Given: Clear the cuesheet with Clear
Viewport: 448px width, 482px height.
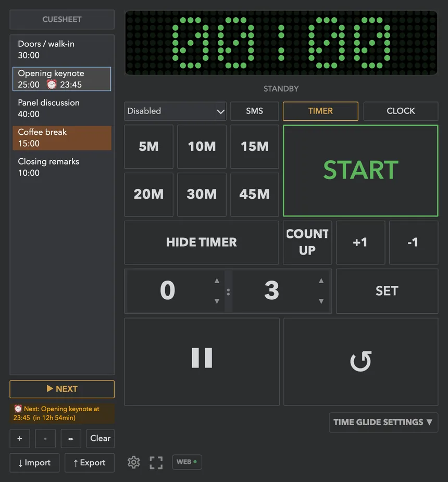Looking at the screenshot, I should [101, 438].
